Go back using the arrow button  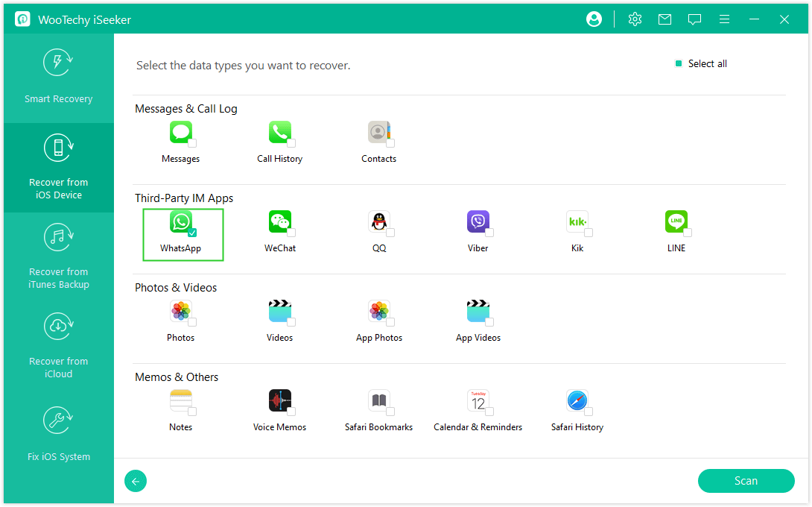pyautogui.click(x=136, y=482)
